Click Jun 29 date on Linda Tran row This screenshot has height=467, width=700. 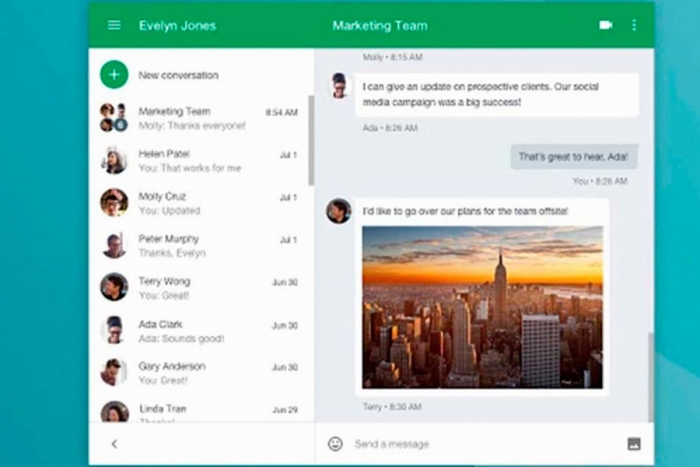(285, 410)
